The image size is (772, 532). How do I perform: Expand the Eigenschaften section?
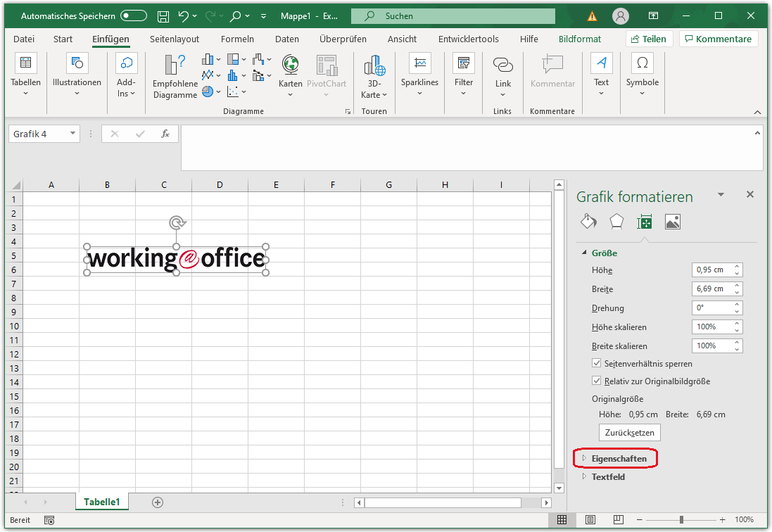coord(615,458)
